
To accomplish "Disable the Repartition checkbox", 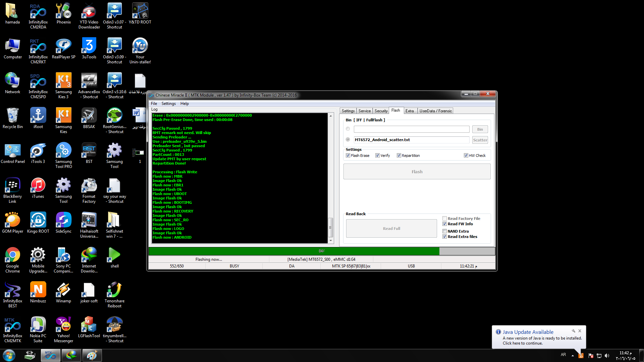I will pos(399,156).
